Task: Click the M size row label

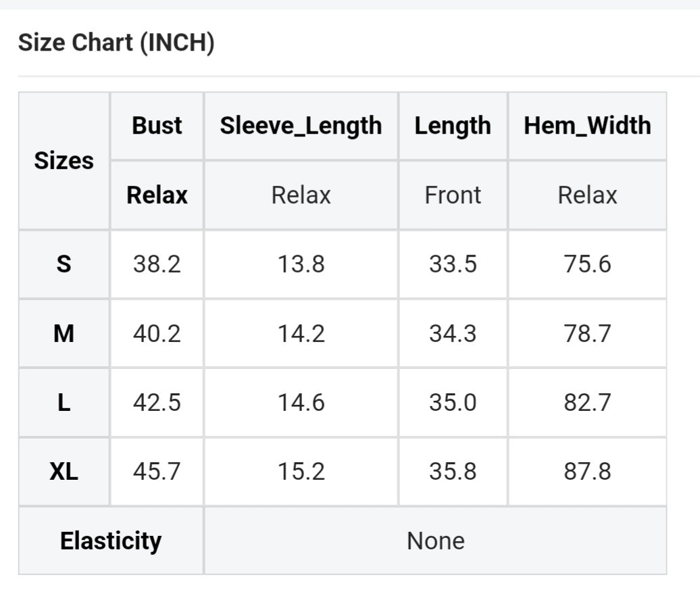Action: pyautogui.click(x=64, y=333)
